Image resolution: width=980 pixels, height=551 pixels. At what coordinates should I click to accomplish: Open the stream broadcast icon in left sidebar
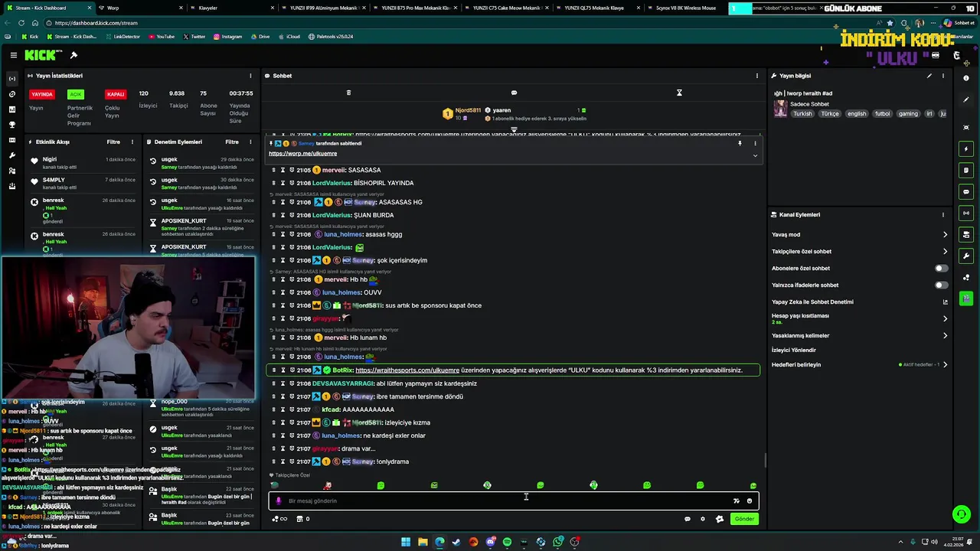[x=11, y=79]
